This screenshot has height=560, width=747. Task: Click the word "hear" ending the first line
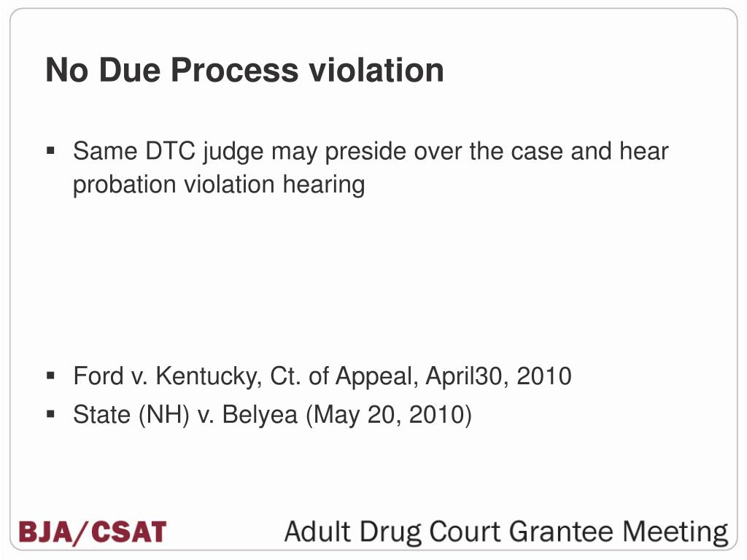643,152
